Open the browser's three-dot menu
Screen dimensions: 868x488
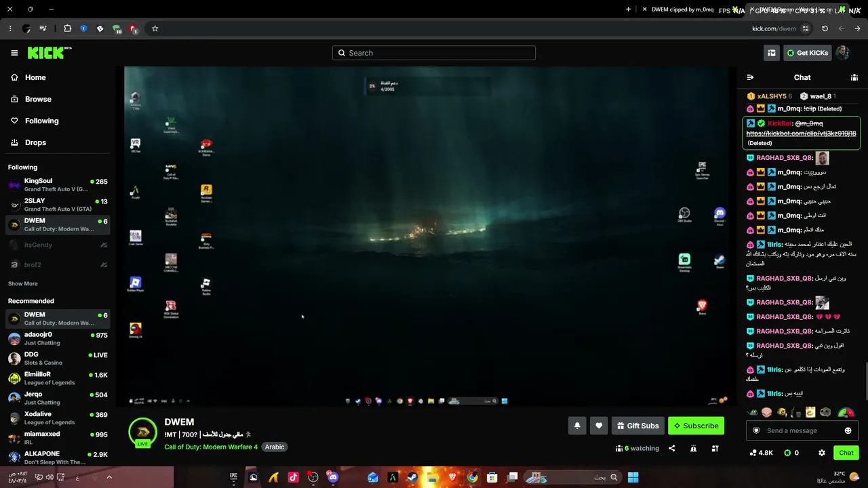tap(10, 28)
